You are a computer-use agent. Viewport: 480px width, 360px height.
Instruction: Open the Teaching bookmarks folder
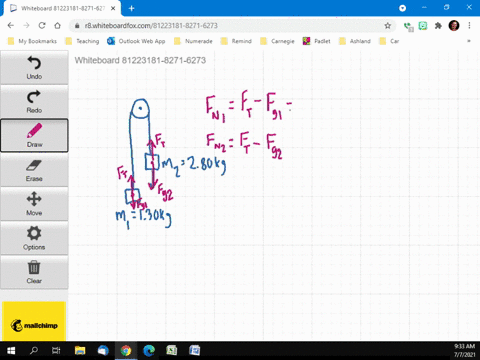click(x=82, y=41)
